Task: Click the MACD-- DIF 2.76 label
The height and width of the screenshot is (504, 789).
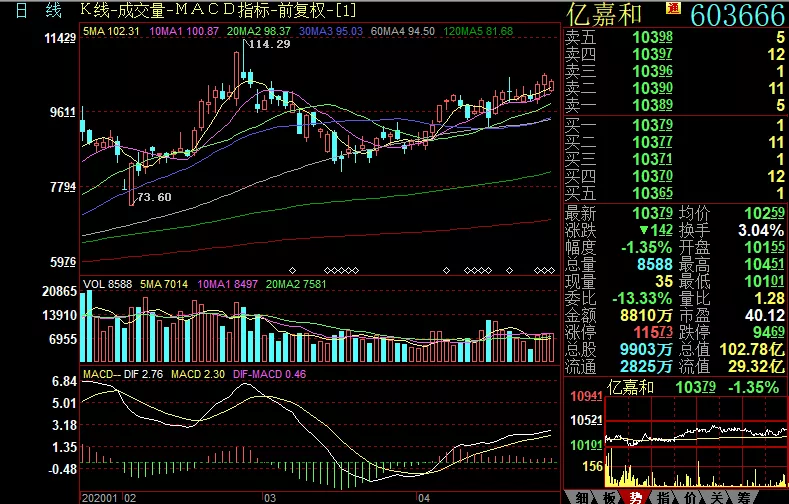Action: point(123,374)
